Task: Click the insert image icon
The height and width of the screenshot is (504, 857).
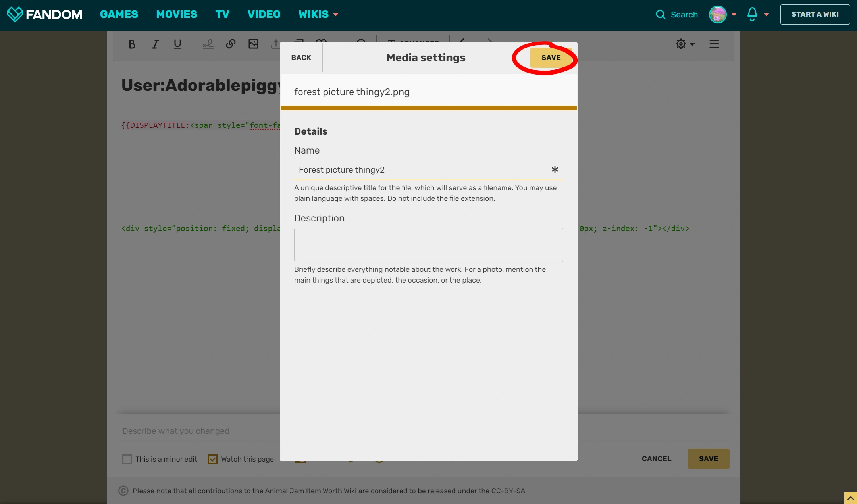Action: [x=253, y=44]
